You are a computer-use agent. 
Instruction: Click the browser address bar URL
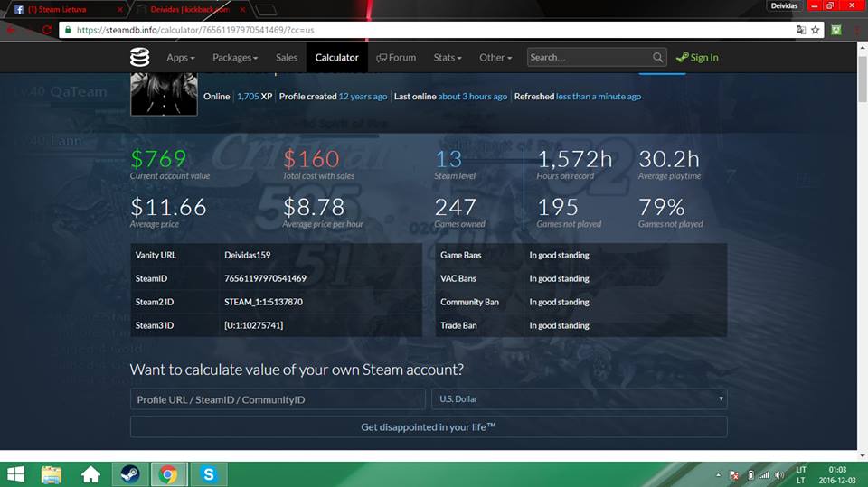pos(195,30)
